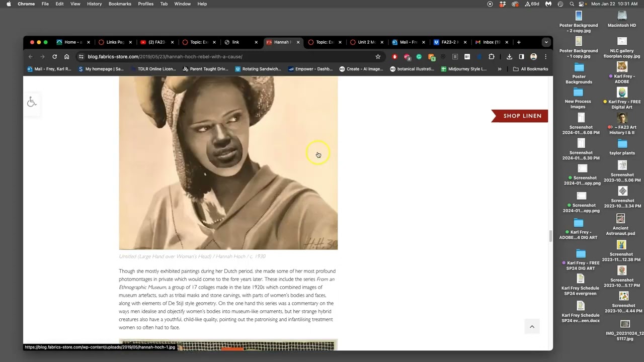This screenshot has height=362, width=644.
Task: Click the page vertical scrollbar thumb
Action: click(550, 235)
